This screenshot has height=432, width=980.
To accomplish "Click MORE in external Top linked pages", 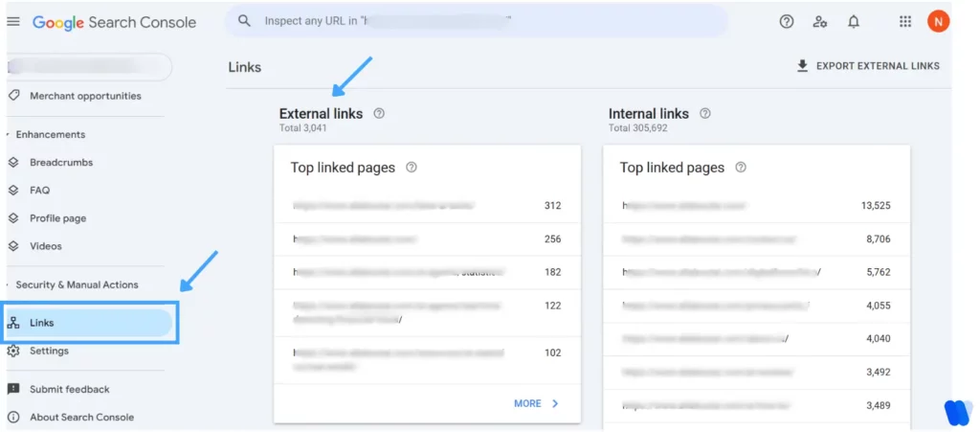I will [x=527, y=404].
